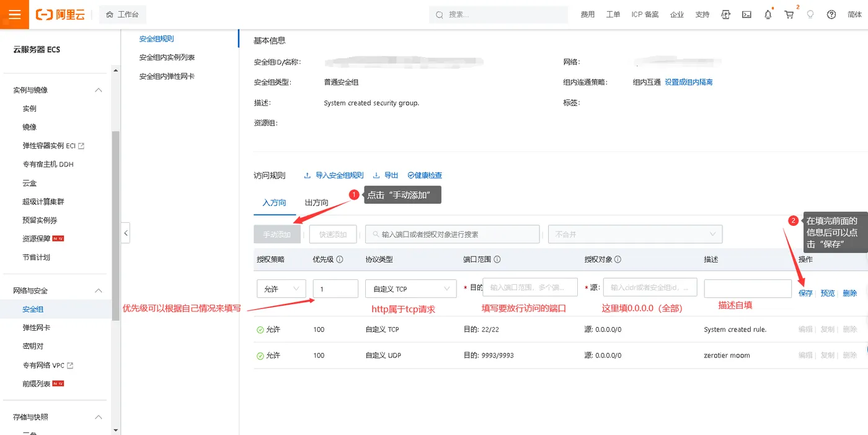
Task: Click the 健康检查 link
Action: tap(425, 176)
